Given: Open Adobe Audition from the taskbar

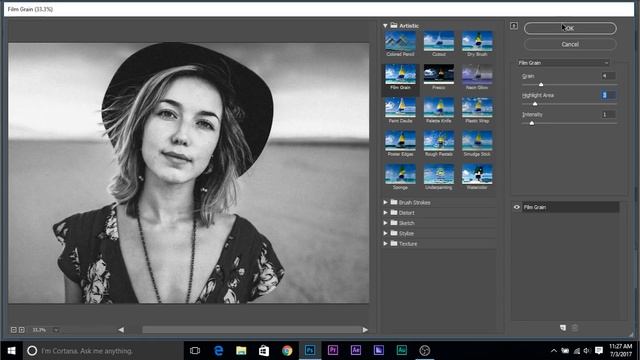Looking at the screenshot, I should click(402, 351).
